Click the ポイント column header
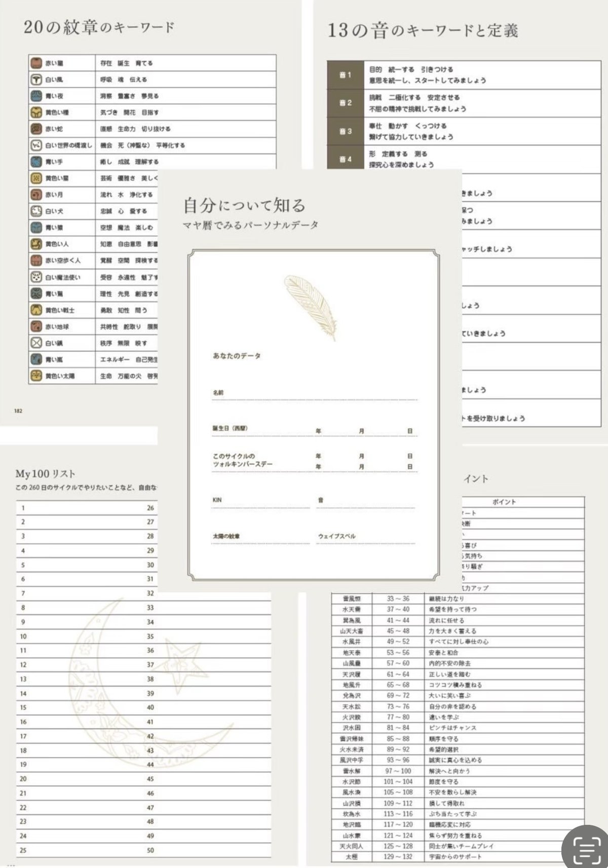The width and height of the screenshot is (608, 868). pos(504,502)
